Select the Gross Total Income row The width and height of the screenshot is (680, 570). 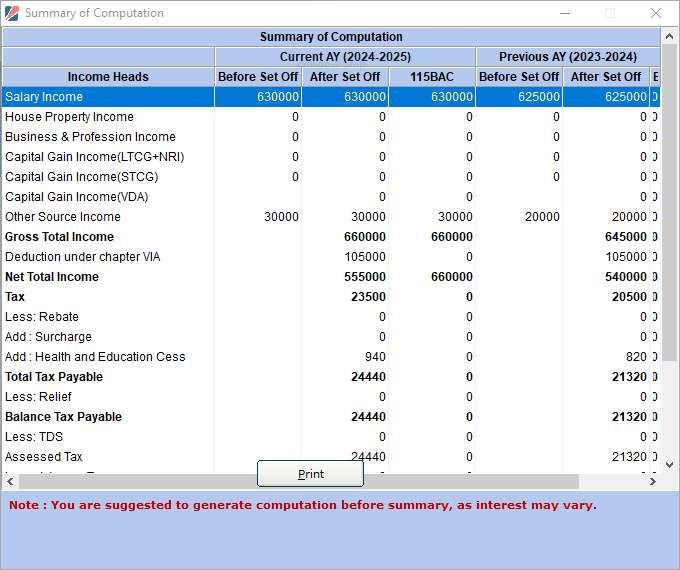click(x=331, y=236)
